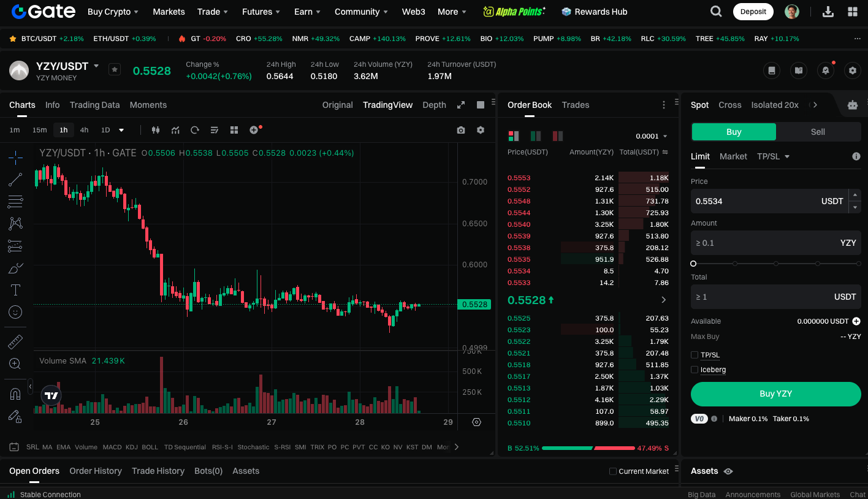
Task: Select the zoom in tool
Action: (15, 364)
